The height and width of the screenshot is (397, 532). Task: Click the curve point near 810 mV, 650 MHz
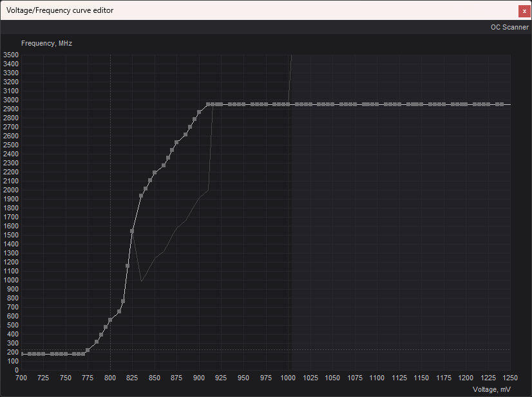pos(119,311)
